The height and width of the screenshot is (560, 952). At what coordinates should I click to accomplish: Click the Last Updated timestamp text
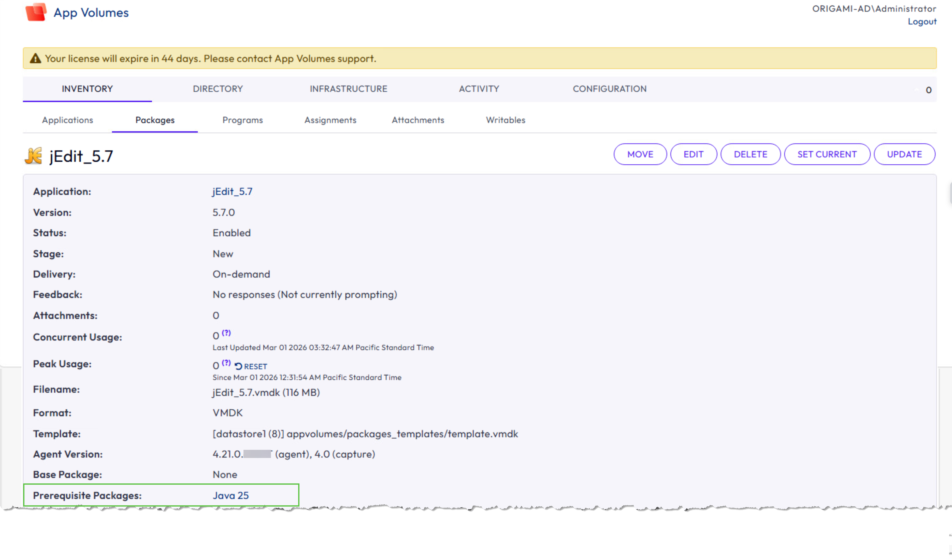click(x=323, y=348)
